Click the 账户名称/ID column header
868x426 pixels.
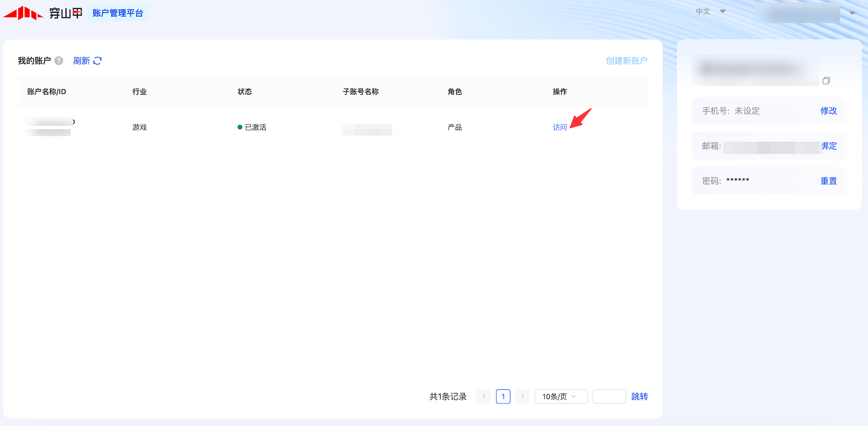[x=47, y=91]
